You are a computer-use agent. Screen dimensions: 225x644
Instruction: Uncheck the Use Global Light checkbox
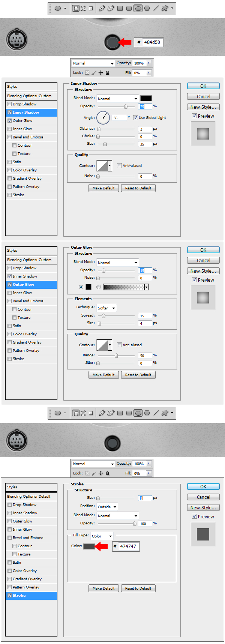point(135,118)
